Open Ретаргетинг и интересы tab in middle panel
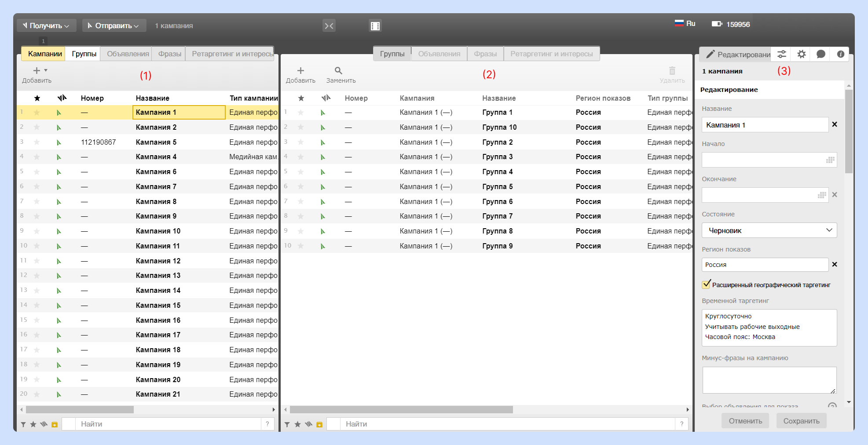 click(551, 54)
